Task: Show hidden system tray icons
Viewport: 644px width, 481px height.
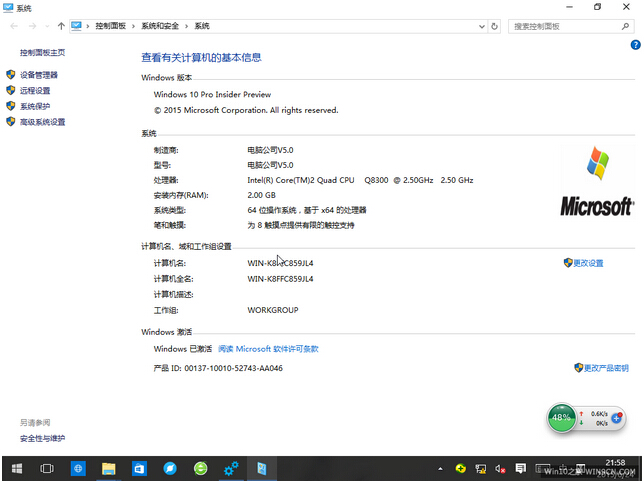Action: pos(441,468)
